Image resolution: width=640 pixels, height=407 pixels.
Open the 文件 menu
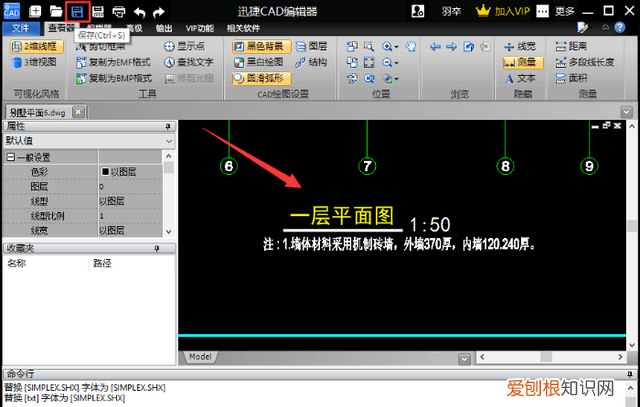[x=21, y=28]
